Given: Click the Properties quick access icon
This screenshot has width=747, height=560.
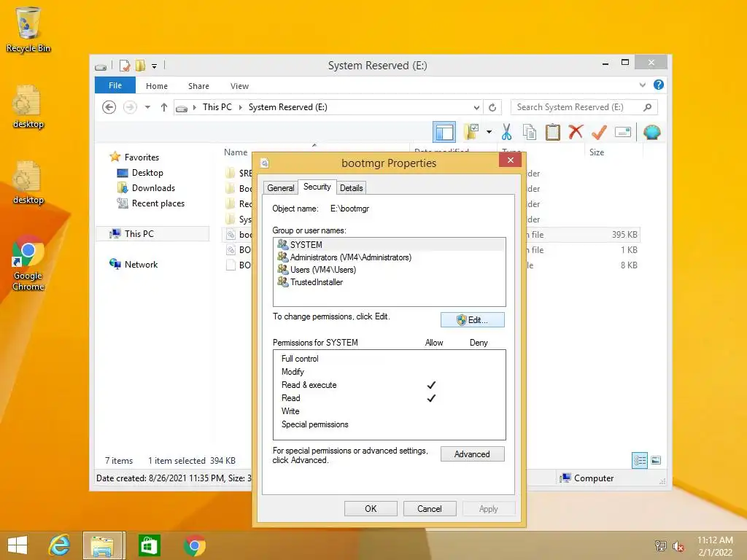Looking at the screenshot, I should point(124,66).
